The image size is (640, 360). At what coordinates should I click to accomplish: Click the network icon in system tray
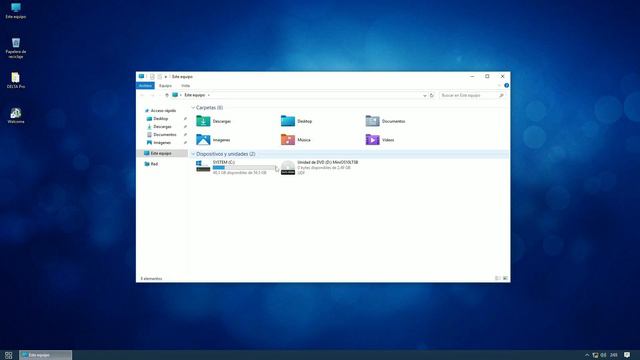596,355
